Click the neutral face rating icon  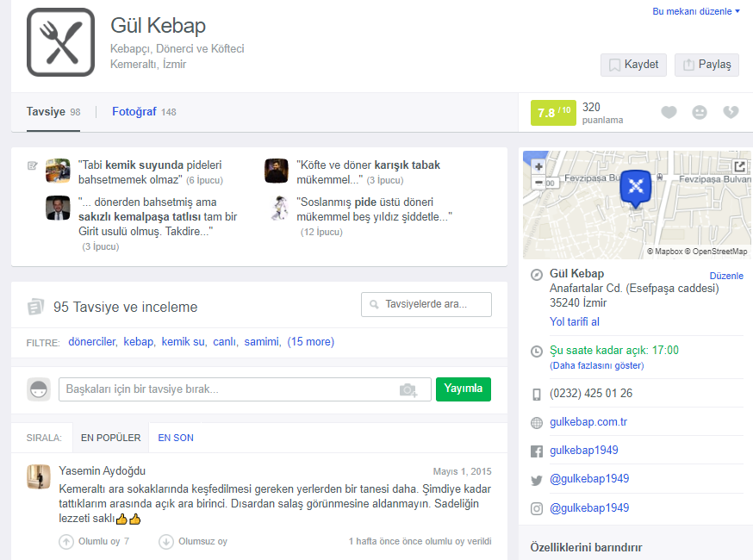pos(700,113)
